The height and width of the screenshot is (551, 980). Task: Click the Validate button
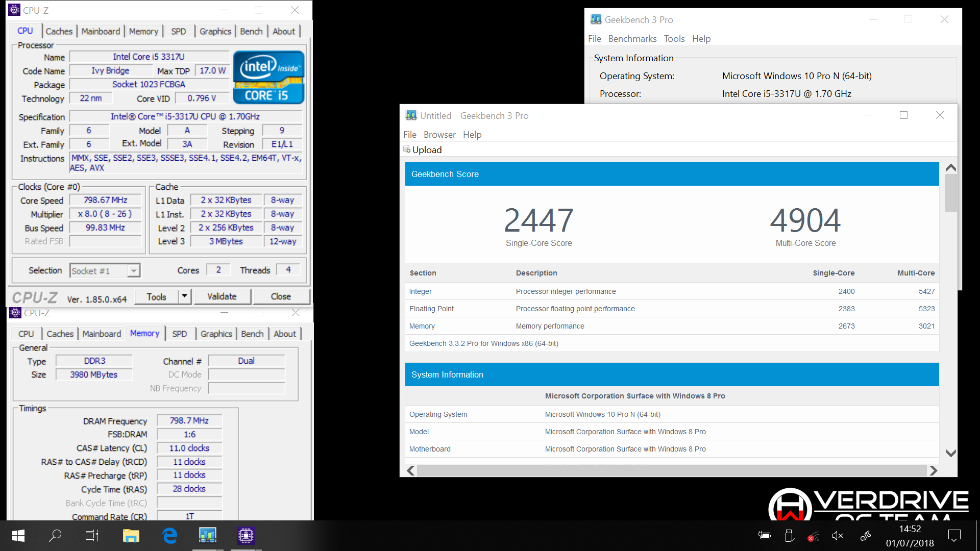tap(222, 296)
